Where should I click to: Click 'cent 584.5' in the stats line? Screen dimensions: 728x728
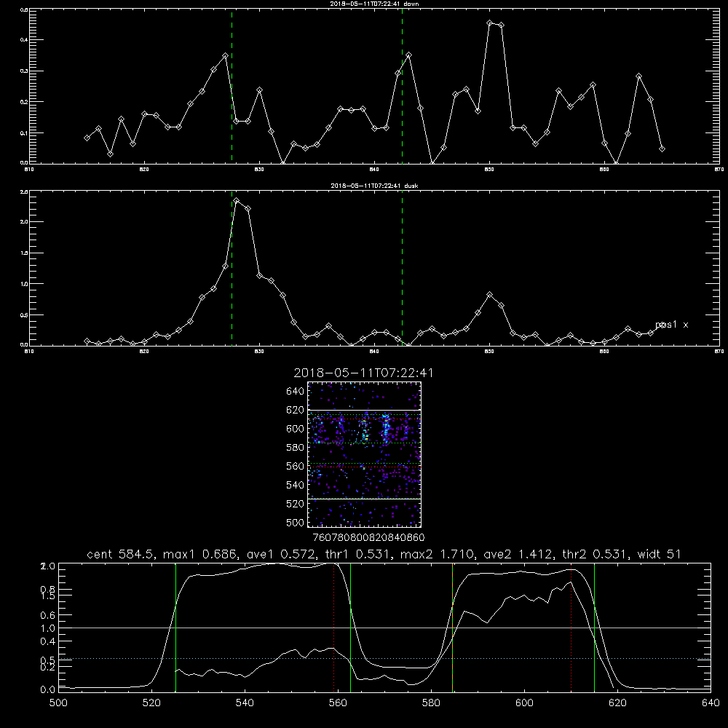pyautogui.click(x=121, y=554)
